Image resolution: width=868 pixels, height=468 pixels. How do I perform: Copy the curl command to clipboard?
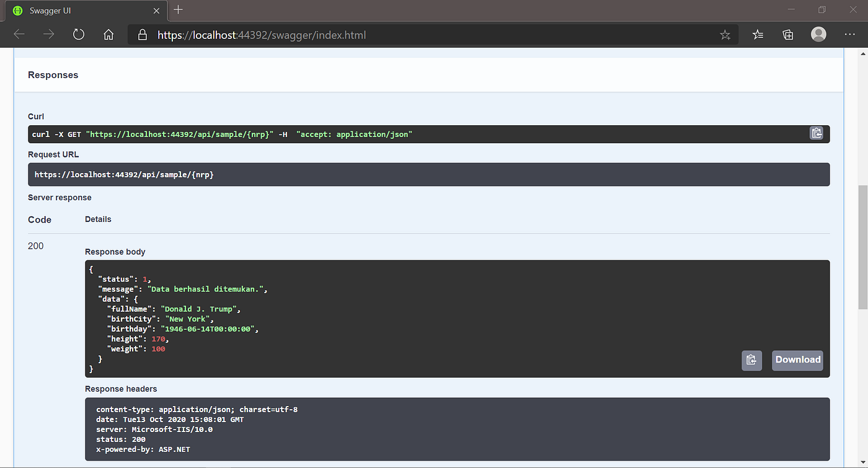tap(816, 133)
